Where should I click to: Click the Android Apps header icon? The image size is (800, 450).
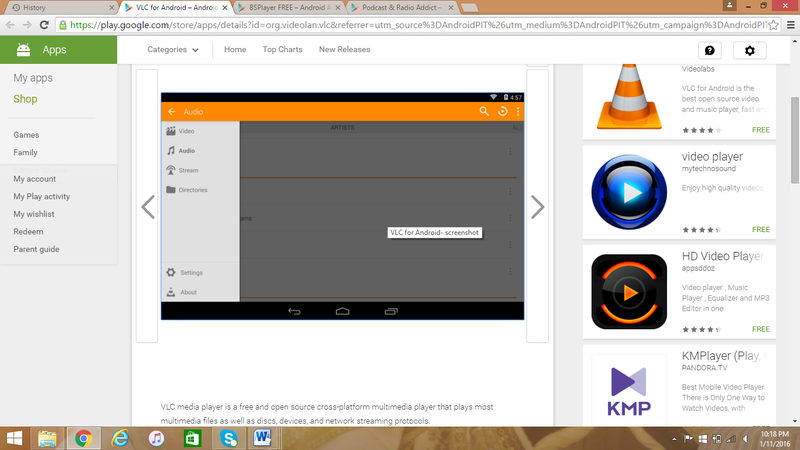pos(23,49)
